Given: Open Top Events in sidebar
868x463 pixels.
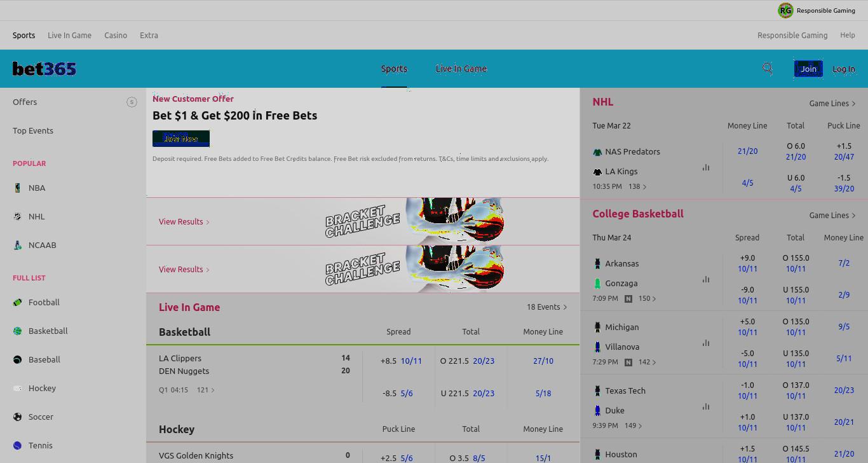Looking at the screenshot, I should tap(33, 130).
